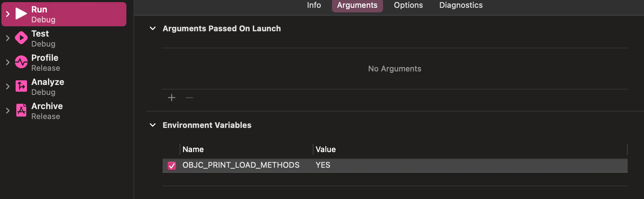
Task: Click the Profile action waveform icon
Action: point(21,62)
